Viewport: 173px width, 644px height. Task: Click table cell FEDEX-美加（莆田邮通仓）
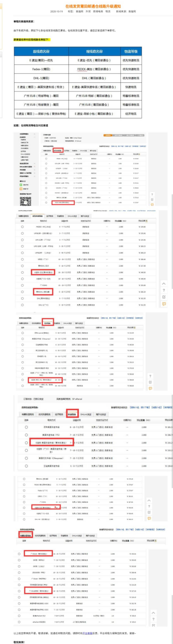pos(95,69)
